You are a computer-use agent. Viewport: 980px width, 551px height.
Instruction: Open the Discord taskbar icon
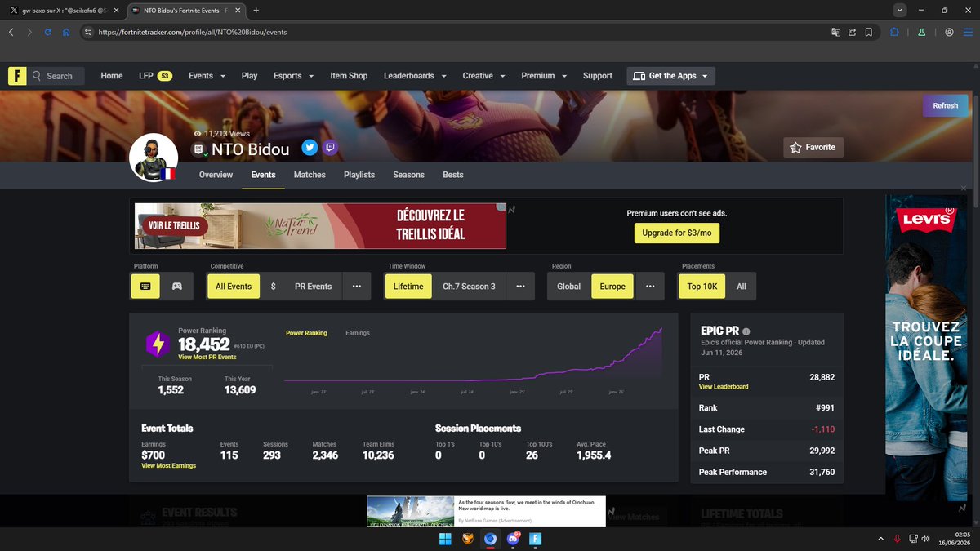(514, 539)
